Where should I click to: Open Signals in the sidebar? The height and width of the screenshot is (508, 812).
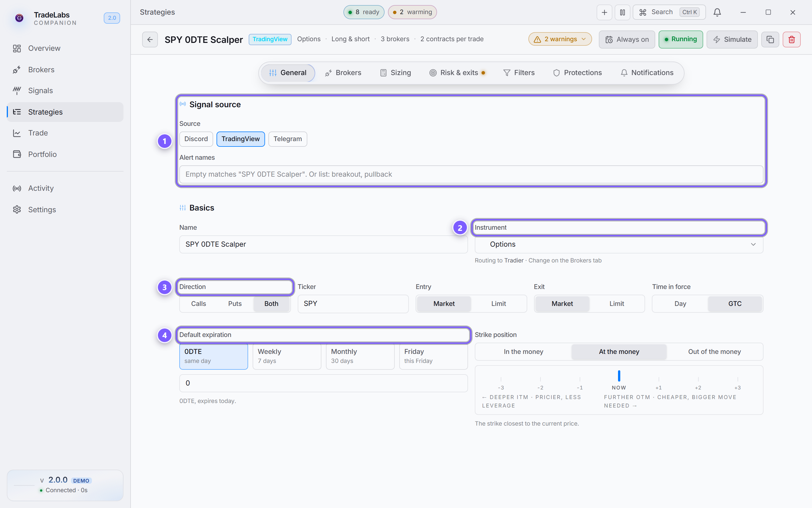coord(65,91)
